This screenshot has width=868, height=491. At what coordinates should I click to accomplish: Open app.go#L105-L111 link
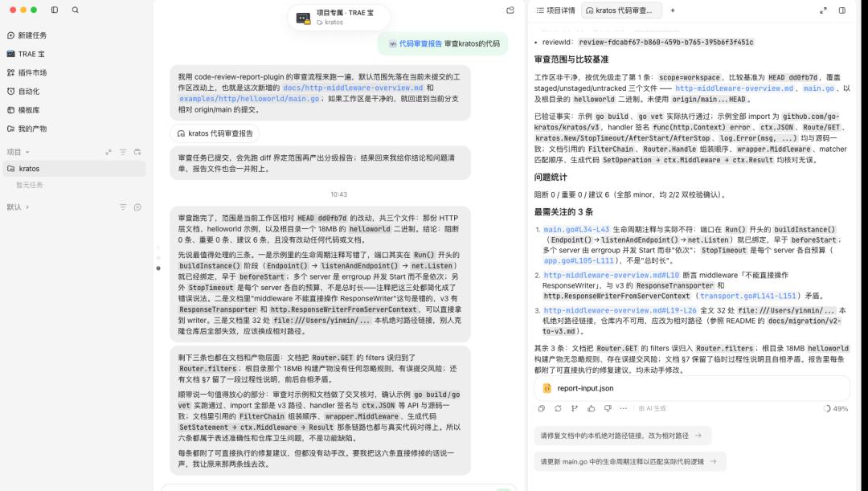point(579,260)
